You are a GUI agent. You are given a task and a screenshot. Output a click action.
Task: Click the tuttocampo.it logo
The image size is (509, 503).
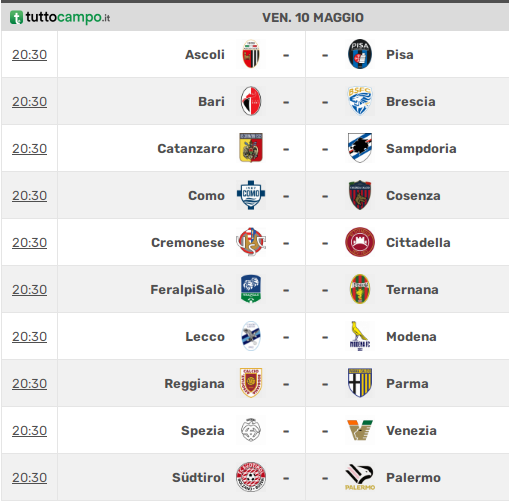pos(60,17)
